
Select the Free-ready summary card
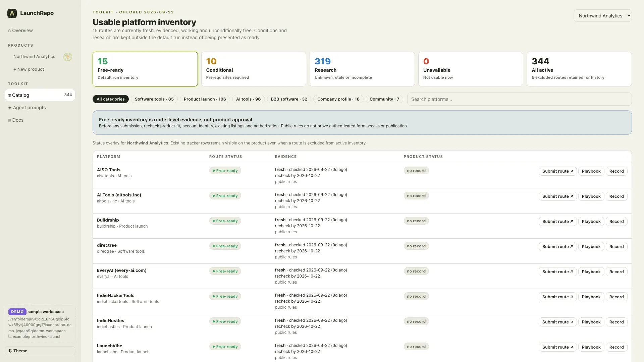click(x=145, y=69)
